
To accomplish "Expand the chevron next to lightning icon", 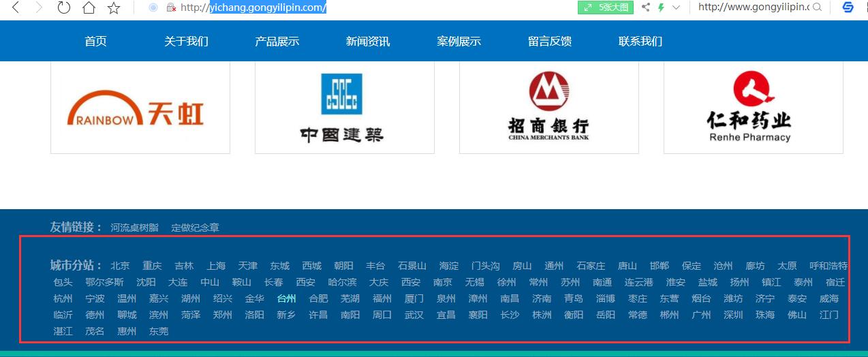I will coord(676,7).
